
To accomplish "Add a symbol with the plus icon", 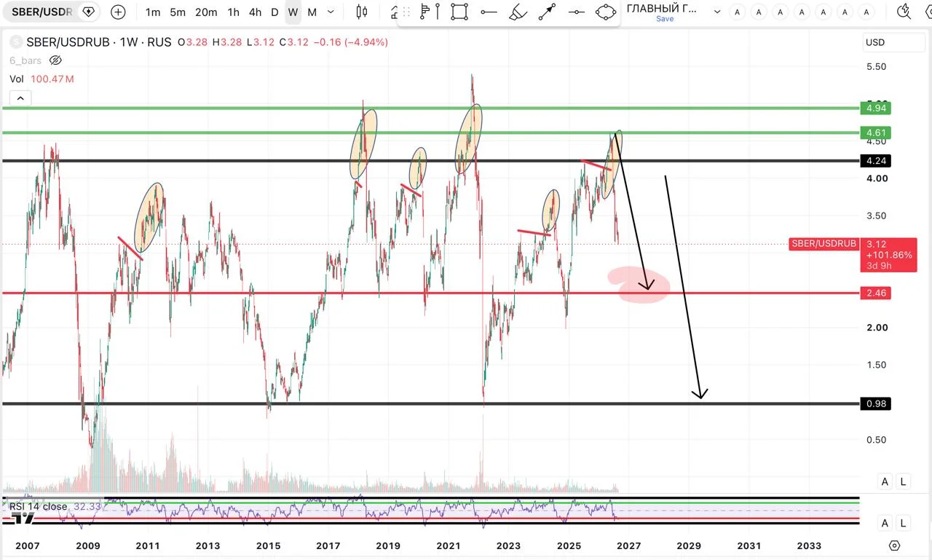I will click(x=118, y=12).
